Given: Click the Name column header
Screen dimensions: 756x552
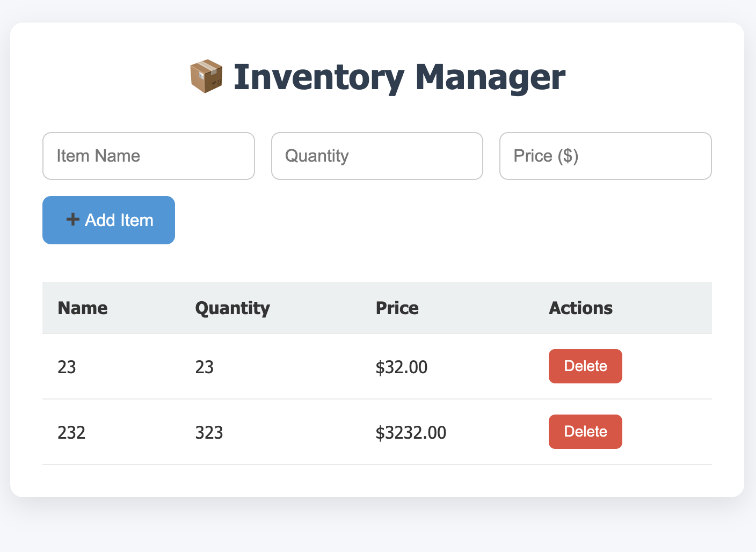Looking at the screenshot, I should click(x=83, y=308).
